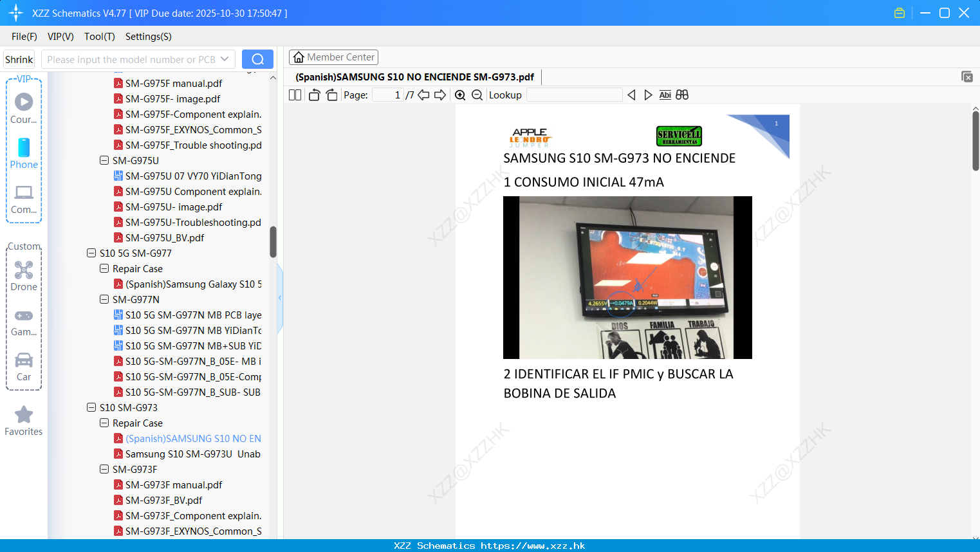
Task: Open Member Center
Action: pos(333,57)
